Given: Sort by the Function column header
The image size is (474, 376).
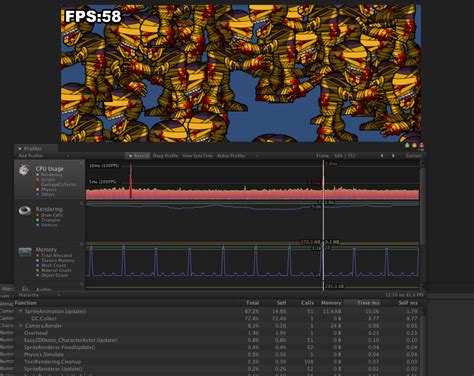Looking at the screenshot, I should click(26, 303).
